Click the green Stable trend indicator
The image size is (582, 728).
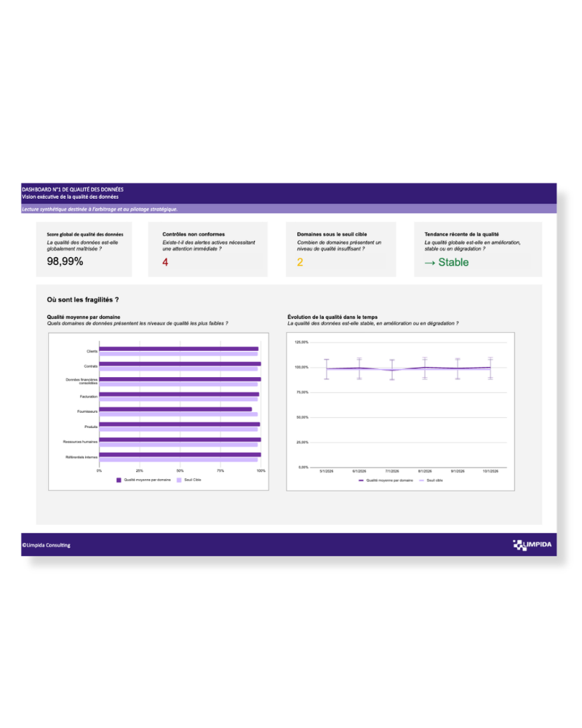447,262
